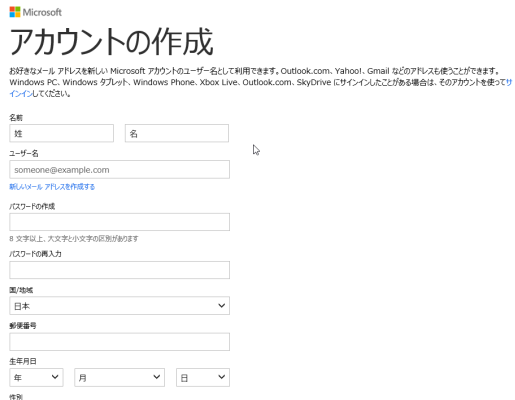The height and width of the screenshot is (400, 515).
Task: Click the 姓 (surname) input field
Action: [x=61, y=133]
